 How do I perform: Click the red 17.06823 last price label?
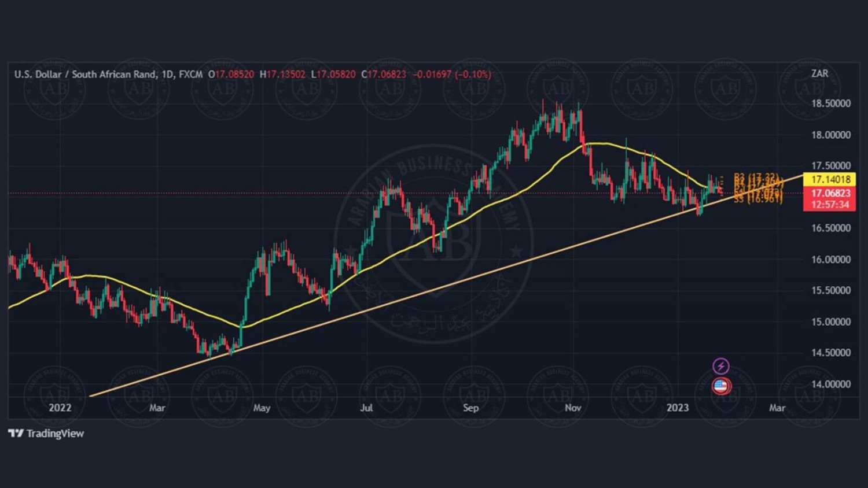coord(829,193)
